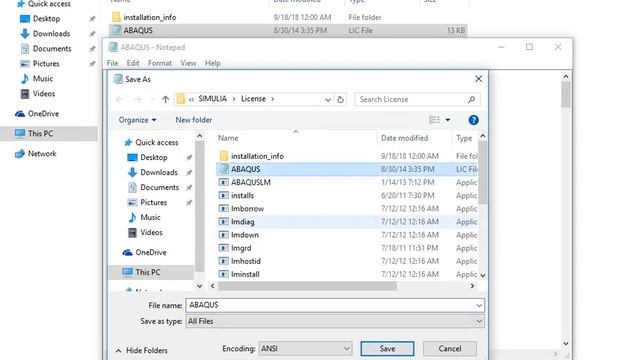The height and width of the screenshot is (360, 640).
Task: Click the New folder button
Action: point(193,120)
